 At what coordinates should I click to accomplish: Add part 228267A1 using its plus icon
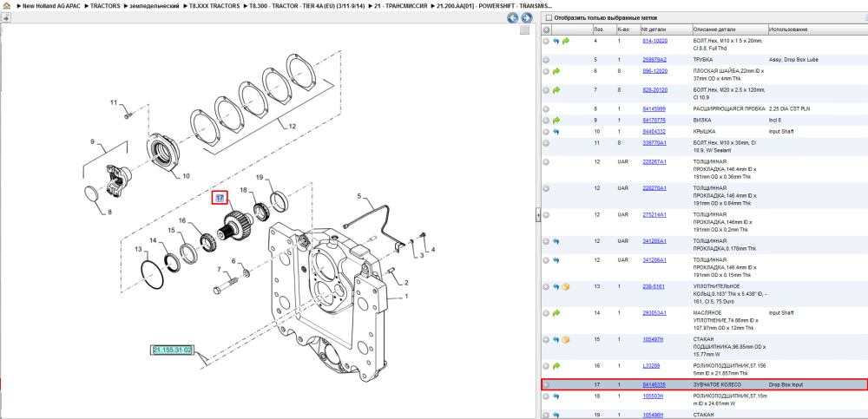pyautogui.click(x=546, y=162)
